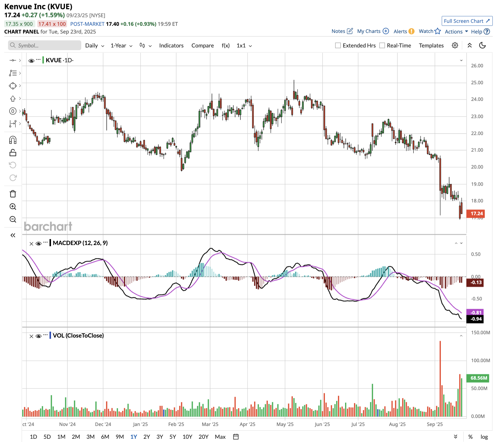Toggle the magnet snap tool
The height and width of the screenshot is (442, 504).
13,140
